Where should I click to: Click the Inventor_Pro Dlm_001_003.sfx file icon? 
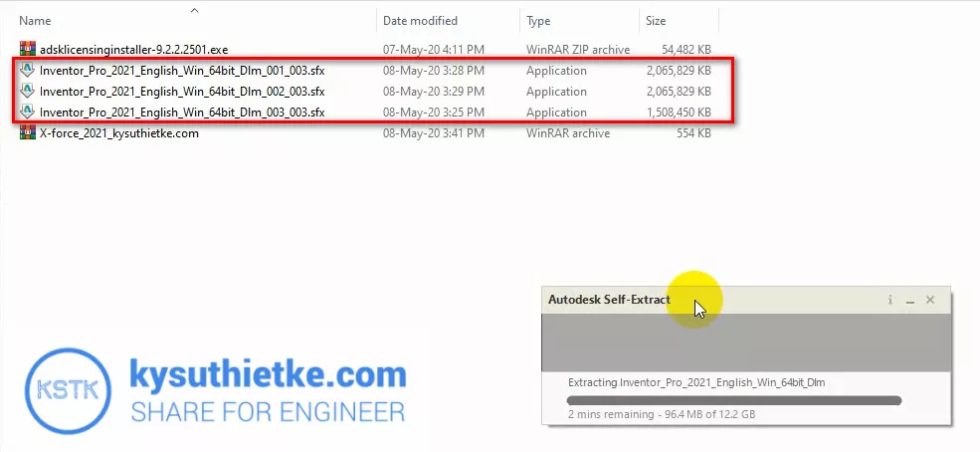(28, 70)
